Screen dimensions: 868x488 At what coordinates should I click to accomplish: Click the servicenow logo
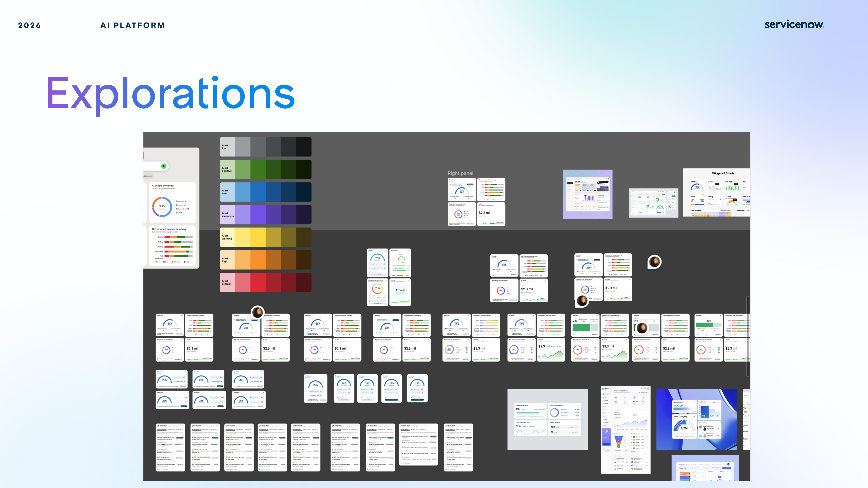(794, 25)
